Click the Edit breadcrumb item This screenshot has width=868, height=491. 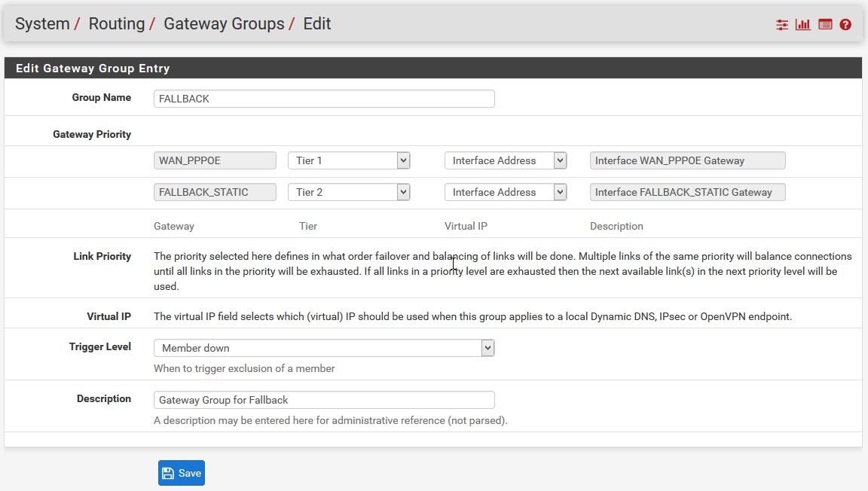point(317,24)
